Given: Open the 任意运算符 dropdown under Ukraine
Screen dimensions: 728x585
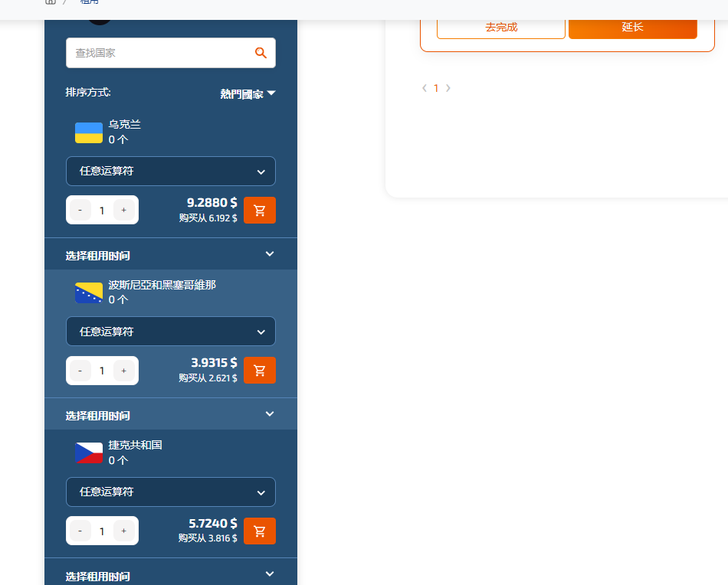Looking at the screenshot, I should coord(170,171).
